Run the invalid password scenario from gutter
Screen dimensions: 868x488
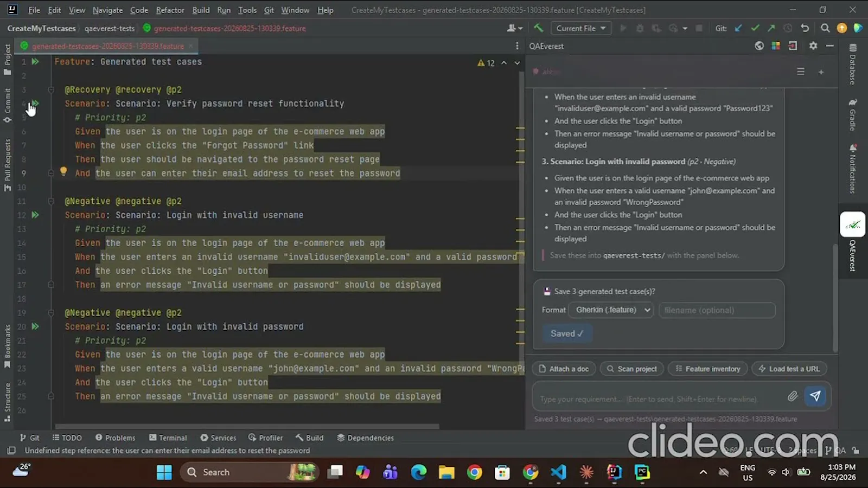(35, 327)
